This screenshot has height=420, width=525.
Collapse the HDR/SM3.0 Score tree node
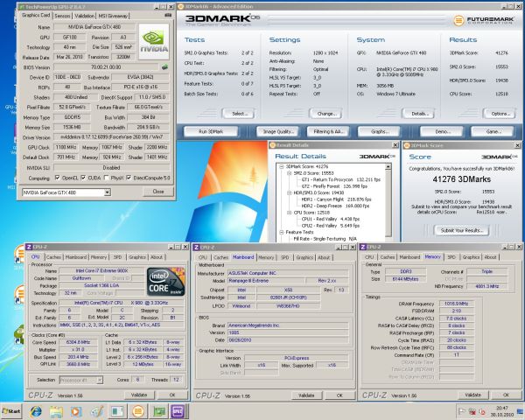click(289, 192)
